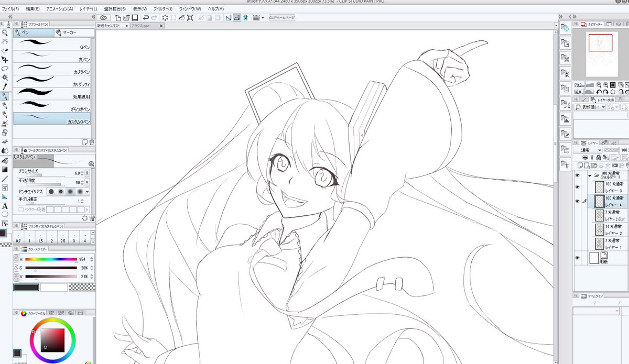Open CLIPホームページ button
Viewport: 629px width, 364px height.
pyautogui.click(x=282, y=17)
